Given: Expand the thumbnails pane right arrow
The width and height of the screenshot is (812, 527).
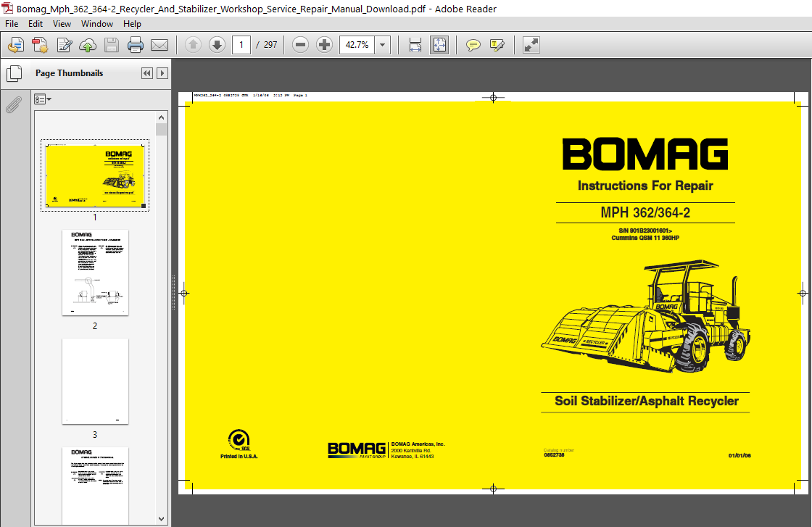Looking at the screenshot, I should pyautogui.click(x=162, y=73).
